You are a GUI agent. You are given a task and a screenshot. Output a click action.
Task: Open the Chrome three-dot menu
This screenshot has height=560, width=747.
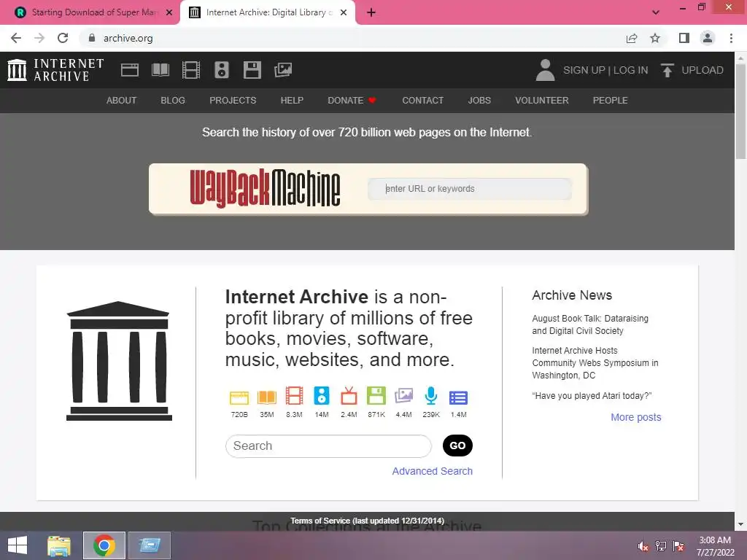731,38
